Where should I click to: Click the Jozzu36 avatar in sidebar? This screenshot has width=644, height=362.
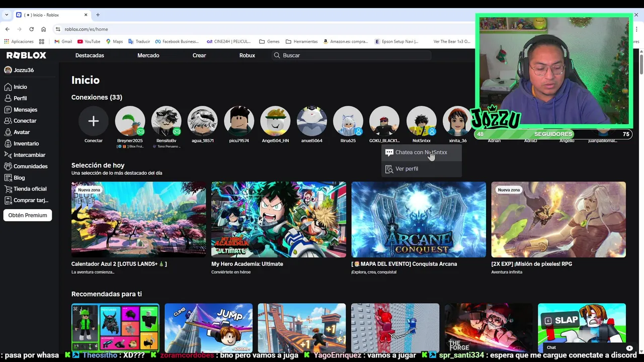pyautogui.click(x=8, y=70)
